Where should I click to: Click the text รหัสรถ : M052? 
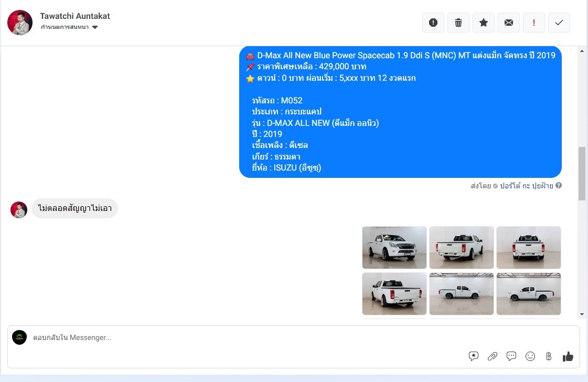pyautogui.click(x=277, y=101)
